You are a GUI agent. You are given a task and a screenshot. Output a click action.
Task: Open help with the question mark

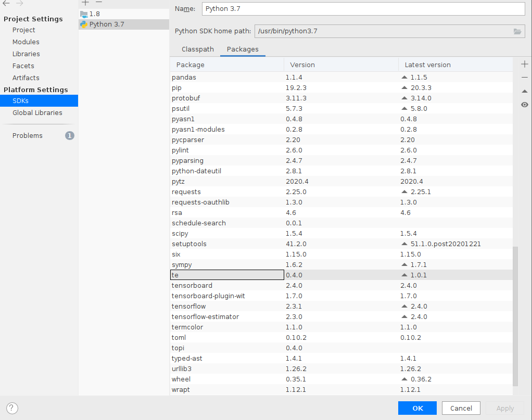click(x=12, y=408)
